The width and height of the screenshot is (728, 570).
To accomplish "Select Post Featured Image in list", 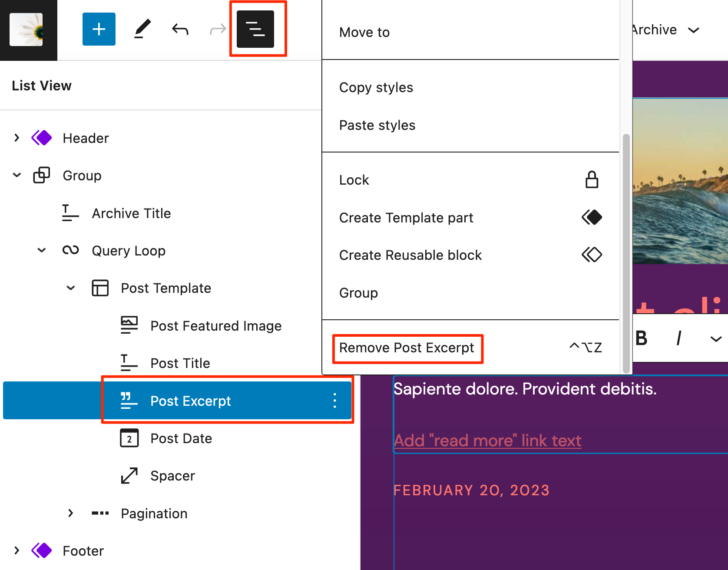I will pyautogui.click(x=216, y=326).
